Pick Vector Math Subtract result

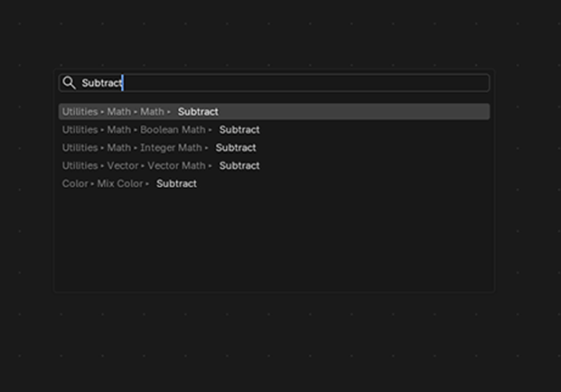pyautogui.click(x=274, y=165)
